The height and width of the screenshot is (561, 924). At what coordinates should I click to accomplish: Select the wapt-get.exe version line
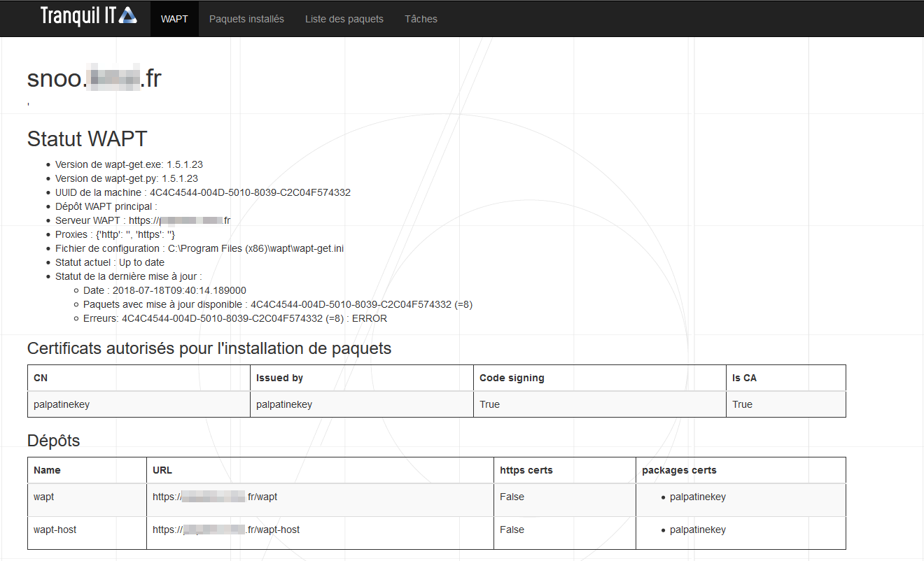pyautogui.click(x=129, y=164)
